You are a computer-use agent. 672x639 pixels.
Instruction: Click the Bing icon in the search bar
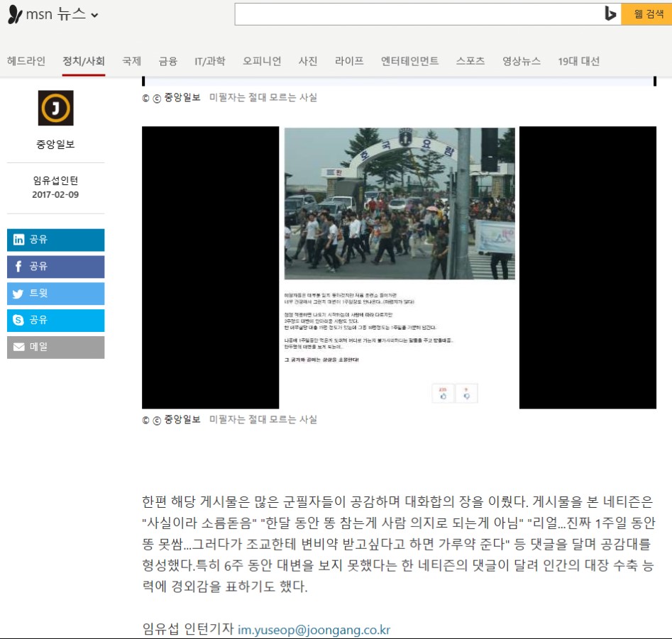610,14
